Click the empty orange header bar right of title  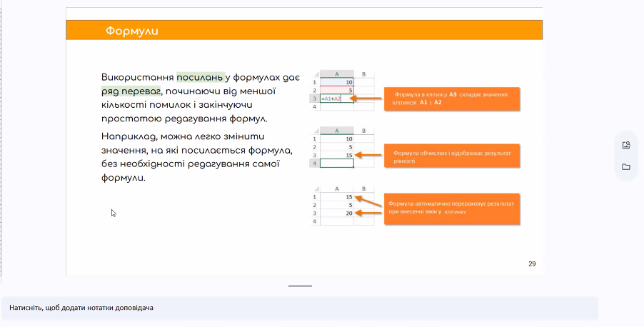pos(357,31)
